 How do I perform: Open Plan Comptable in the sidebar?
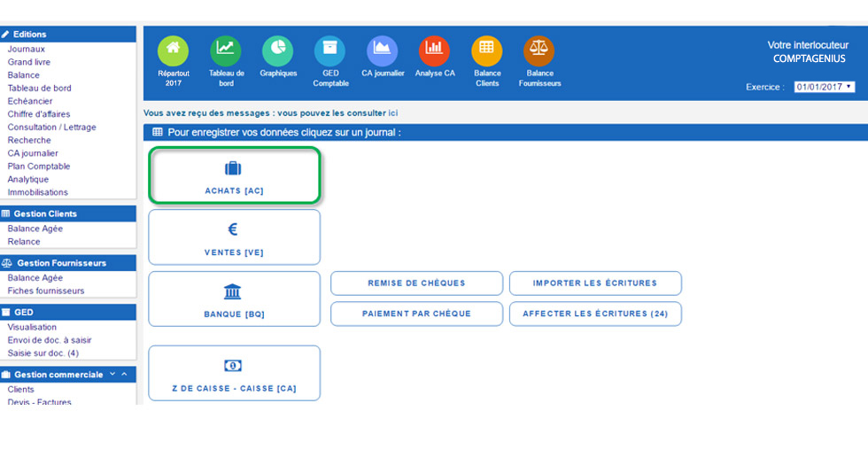coord(39,167)
